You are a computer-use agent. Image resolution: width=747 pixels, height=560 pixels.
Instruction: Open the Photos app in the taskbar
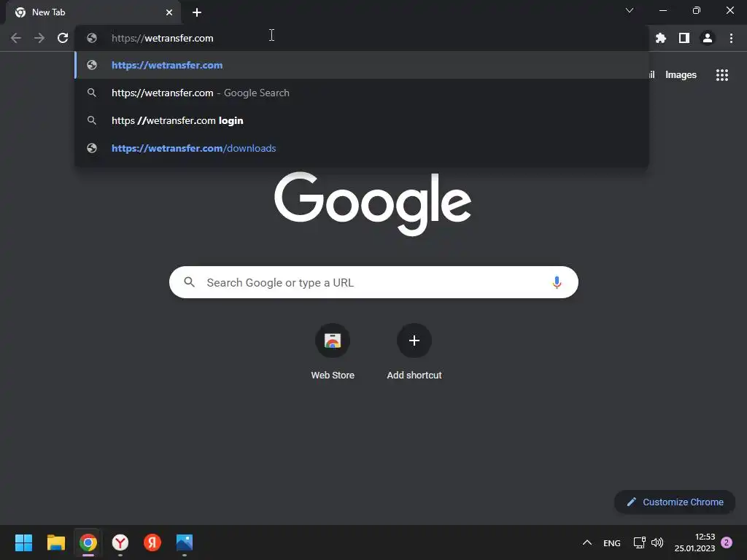tap(185, 542)
